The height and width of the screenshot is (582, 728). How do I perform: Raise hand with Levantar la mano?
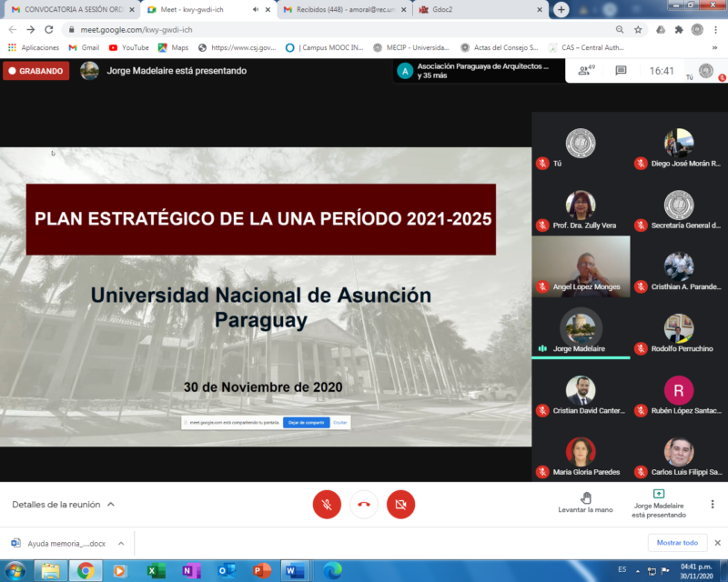point(585,503)
